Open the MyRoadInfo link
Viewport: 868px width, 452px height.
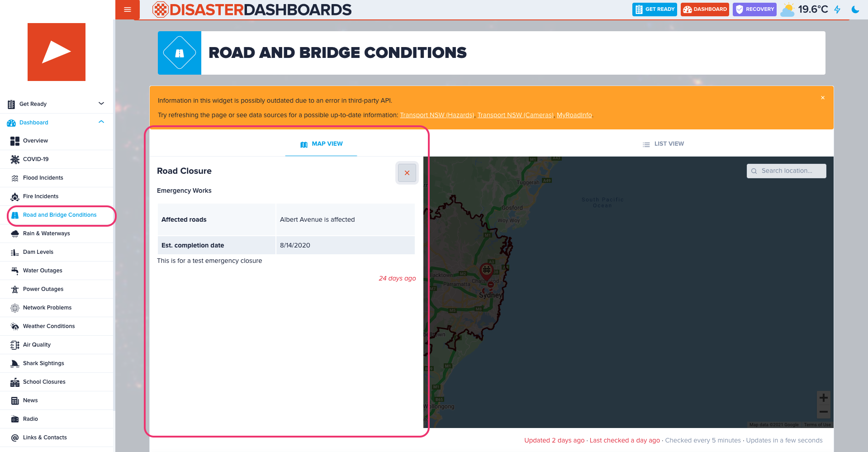574,115
